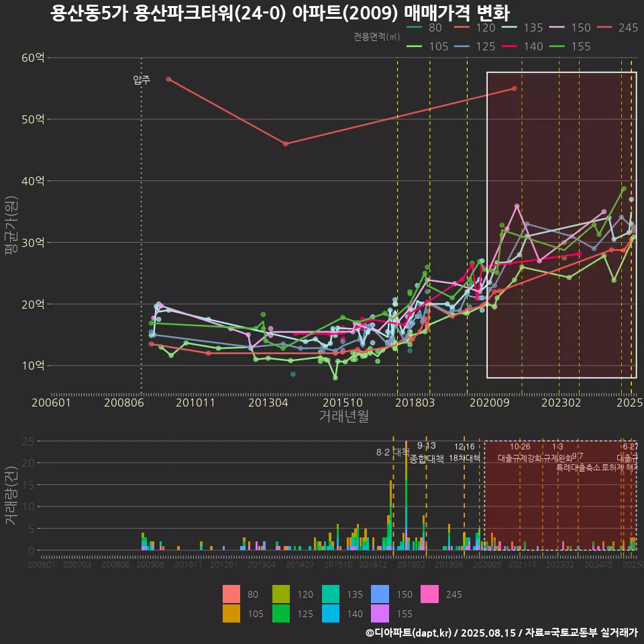Click the 평균가(원) vertical axis title
The height and width of the screenshot is (644, 644).
[11, 225]
